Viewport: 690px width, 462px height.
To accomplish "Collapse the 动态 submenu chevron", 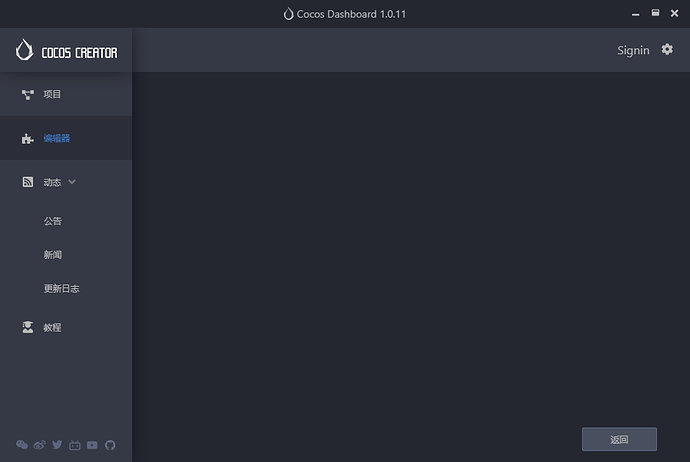I will tap(72, 182).
